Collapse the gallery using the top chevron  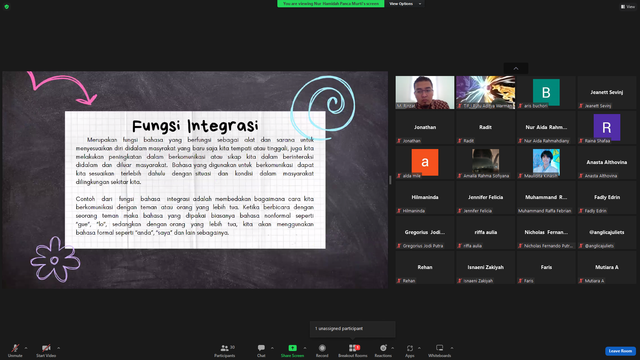click(x=516, y=69)
